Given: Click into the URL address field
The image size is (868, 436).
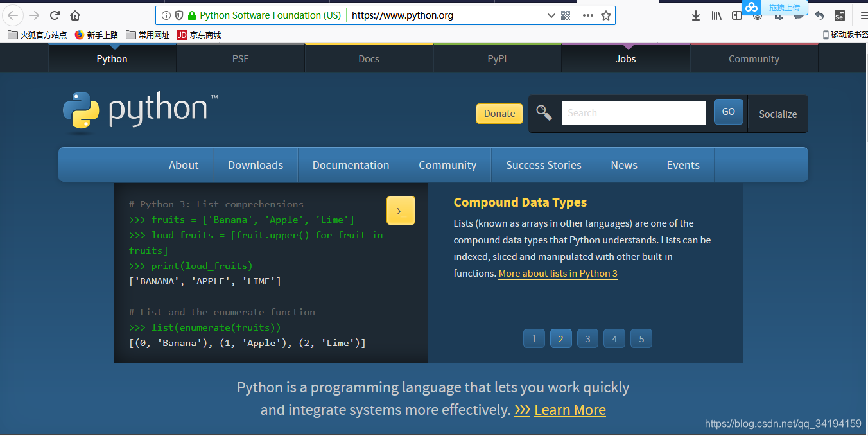Looking at the screenshot, I should pyautogui.click(x=446, y=15).
